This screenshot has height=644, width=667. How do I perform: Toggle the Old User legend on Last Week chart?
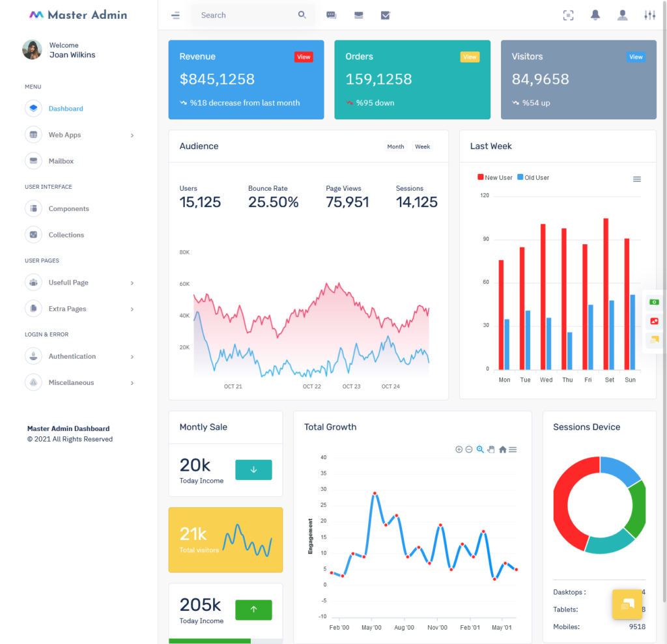point(533,177)
